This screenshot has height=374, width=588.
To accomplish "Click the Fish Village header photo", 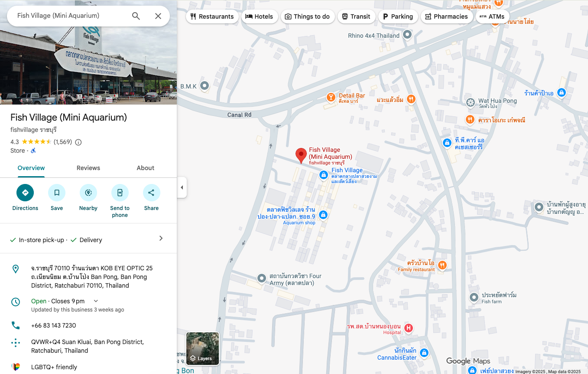I will click(x=88, y=52).
